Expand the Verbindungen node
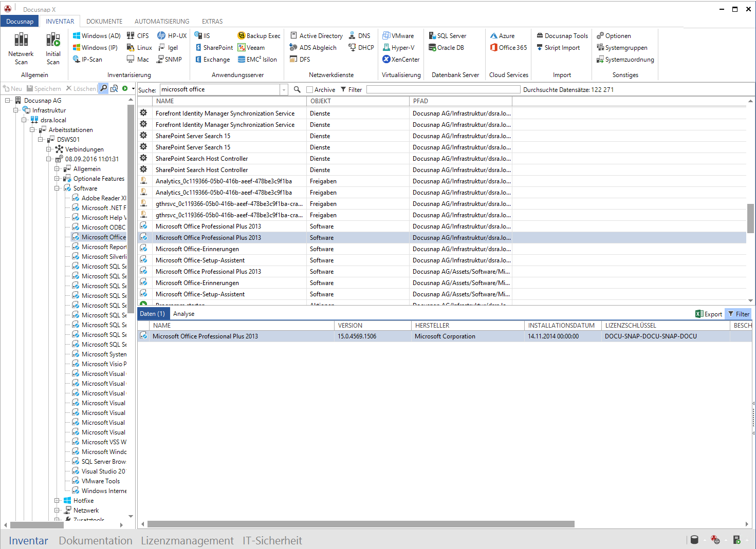This screenshot has width=756, height=549. pyautogui.click(x=49, y=149)
